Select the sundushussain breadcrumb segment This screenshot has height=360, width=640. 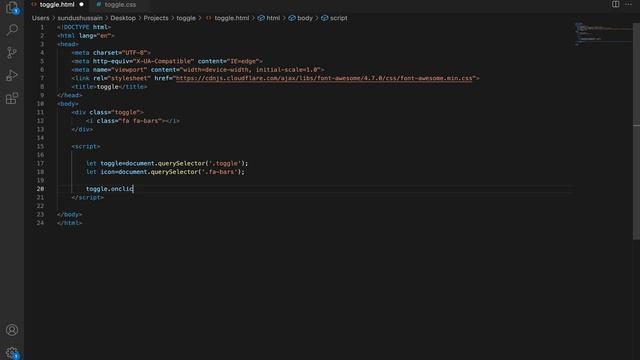(x=80, y=18)
